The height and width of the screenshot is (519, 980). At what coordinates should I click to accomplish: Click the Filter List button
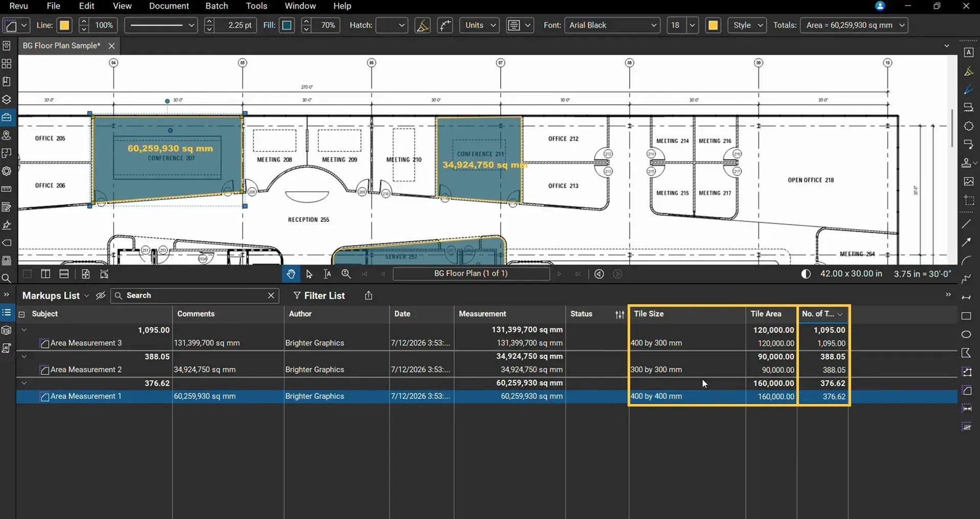[x=319, y=296]
